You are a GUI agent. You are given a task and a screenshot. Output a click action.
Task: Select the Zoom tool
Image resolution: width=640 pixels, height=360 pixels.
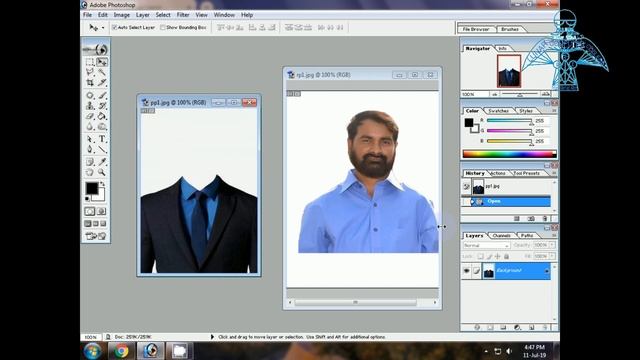point(102,172)
